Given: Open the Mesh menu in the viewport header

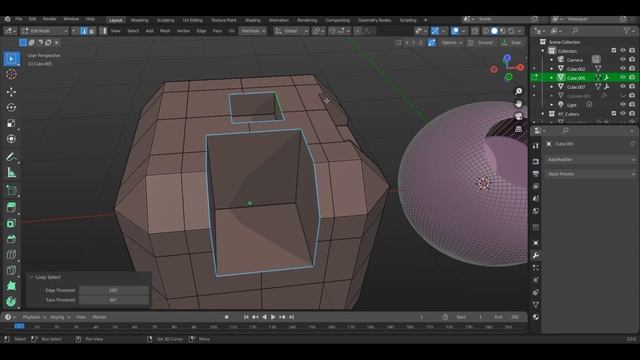Looking at the screenshot, I should click(x=165, y=31).
